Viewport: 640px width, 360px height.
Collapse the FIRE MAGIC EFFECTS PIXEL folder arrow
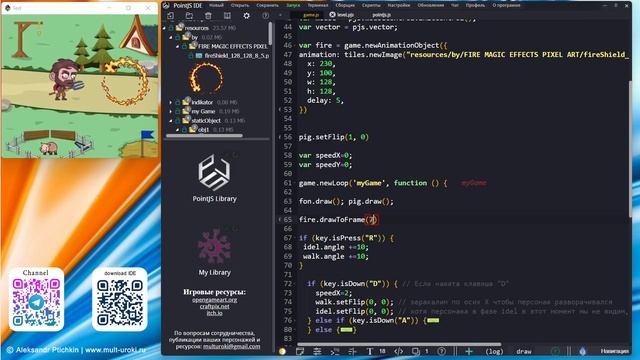178,47
